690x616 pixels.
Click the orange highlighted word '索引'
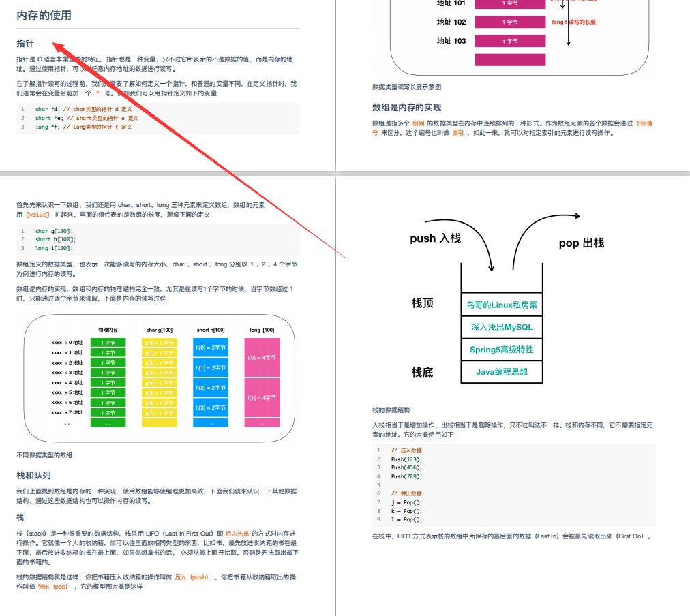coord(458,133)
